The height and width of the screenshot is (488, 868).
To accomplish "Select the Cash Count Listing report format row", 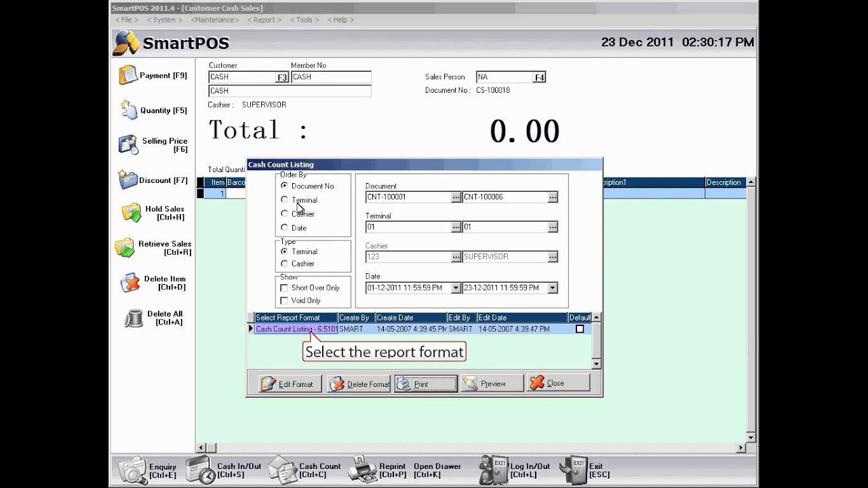I will [x=421, y=329].
